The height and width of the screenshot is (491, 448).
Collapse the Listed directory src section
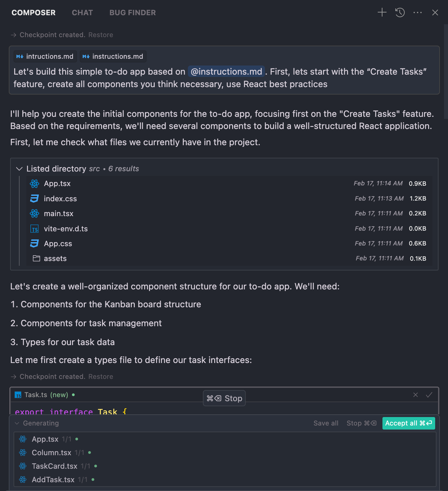coord(19,169)
